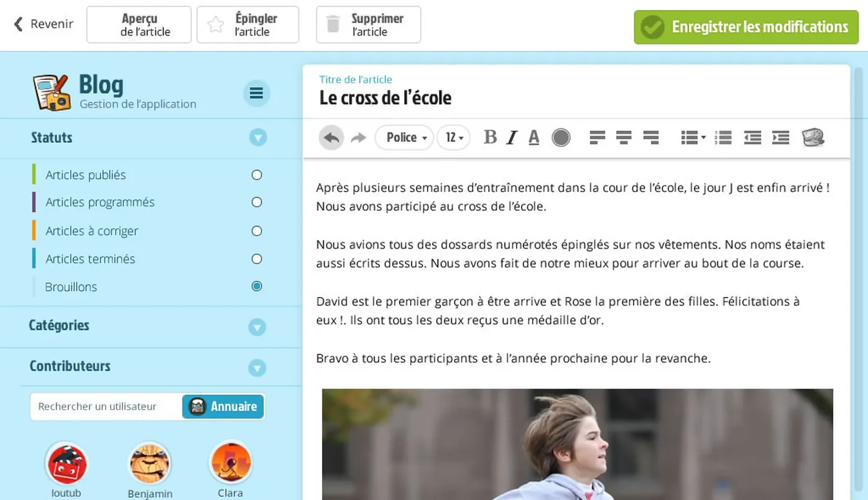Select Articles publiés radio button
The width and height of the screenshot is (868, 500).
point(257,175)
